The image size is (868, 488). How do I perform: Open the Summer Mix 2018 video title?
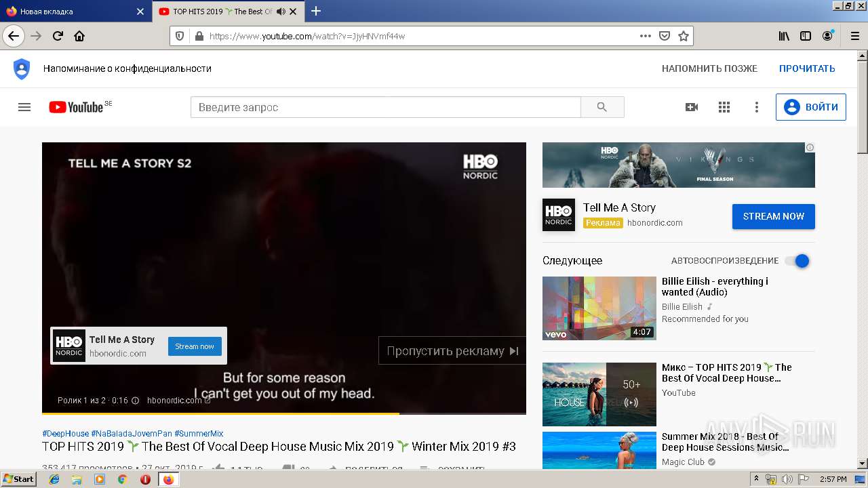tap(725, 442)
